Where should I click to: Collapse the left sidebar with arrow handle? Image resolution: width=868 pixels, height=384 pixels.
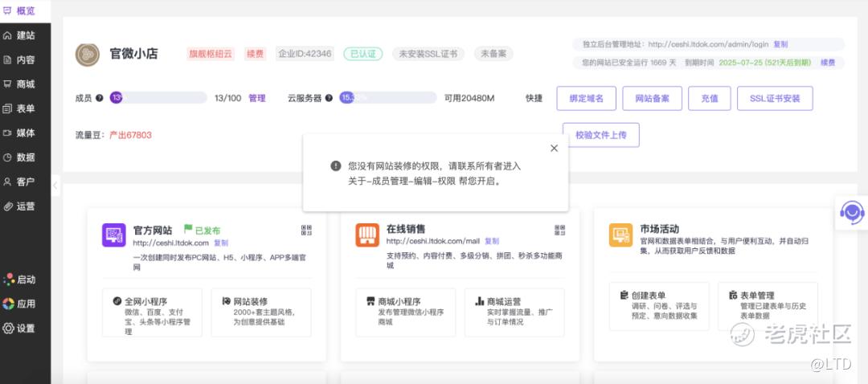[55, 186]
